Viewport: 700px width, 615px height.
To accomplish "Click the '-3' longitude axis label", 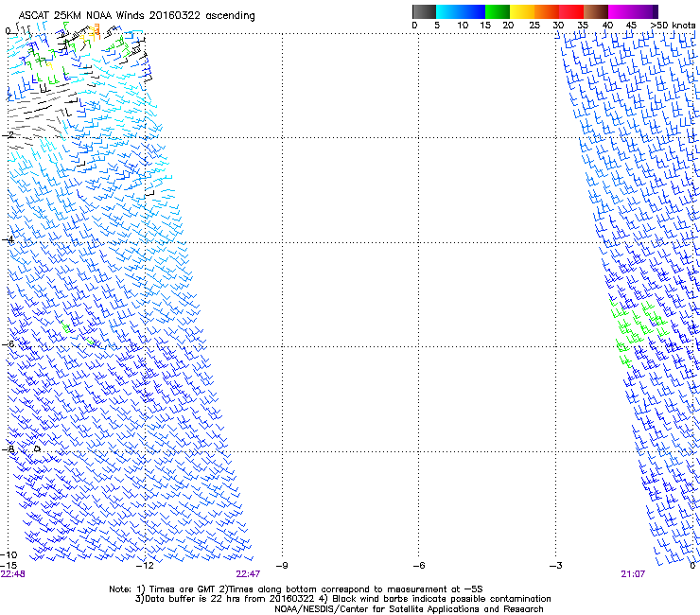I will pyautogui.click(x=556, y=565).
